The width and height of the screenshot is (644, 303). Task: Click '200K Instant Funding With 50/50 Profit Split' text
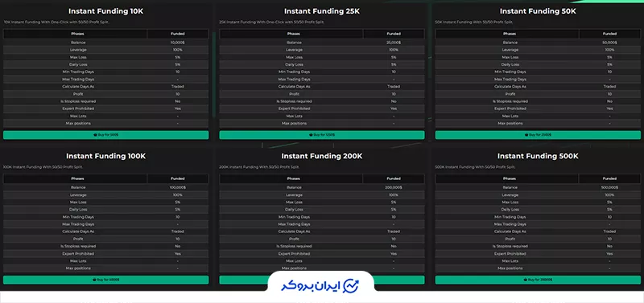(x=259, y=167)
